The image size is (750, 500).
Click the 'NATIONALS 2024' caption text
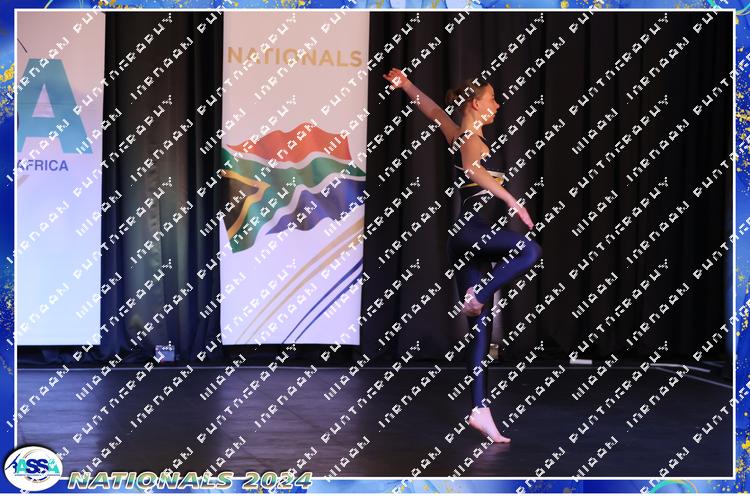(x=190, y=480)
